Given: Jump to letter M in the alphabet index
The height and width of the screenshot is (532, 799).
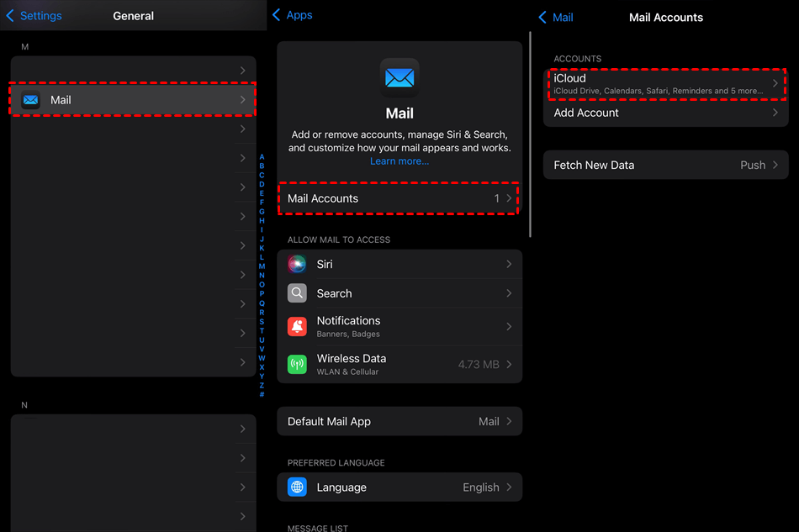Looking at the screenshot, I should click(x=262, y=266).
